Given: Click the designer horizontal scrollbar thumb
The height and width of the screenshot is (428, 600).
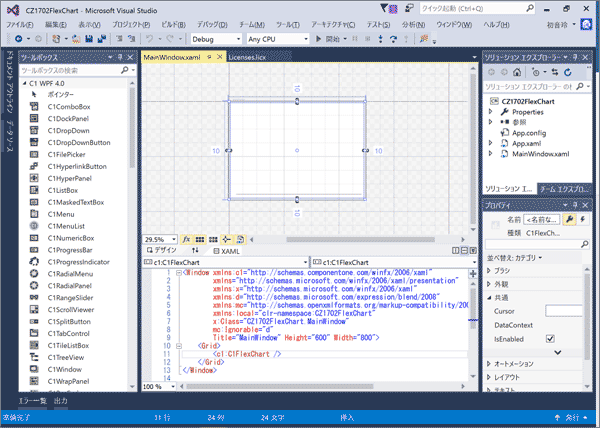Looking at the screenshot, I should click(360, 239).
